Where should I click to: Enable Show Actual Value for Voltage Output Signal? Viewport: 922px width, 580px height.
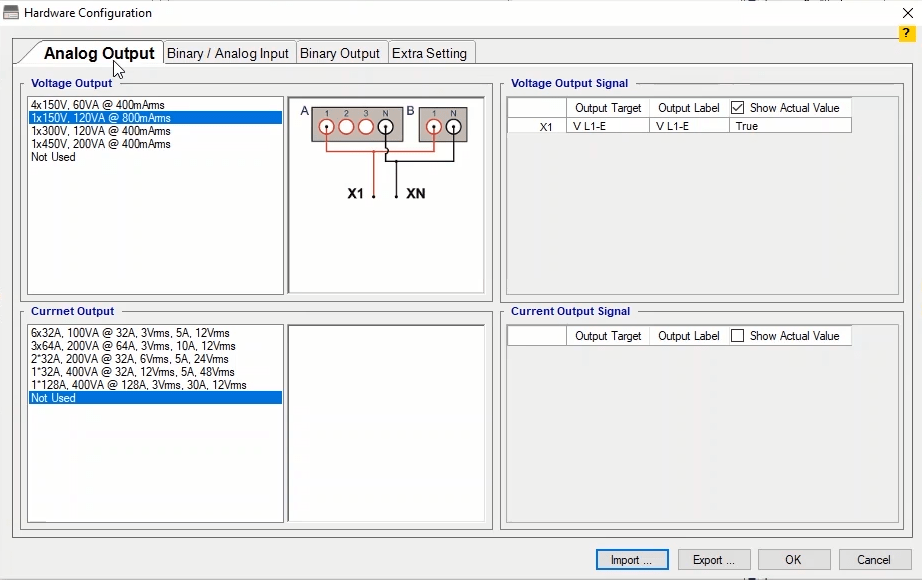click(738, 108)
